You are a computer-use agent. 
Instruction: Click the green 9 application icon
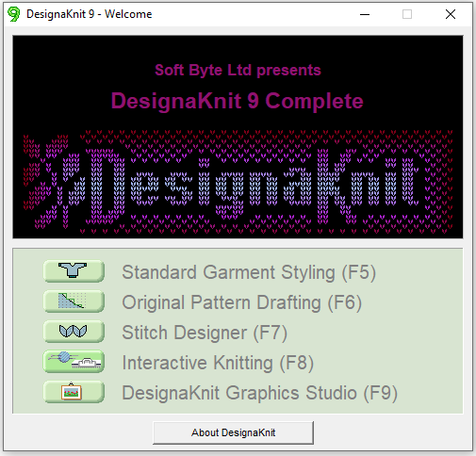pyautogui.click(x=13, y=14)
